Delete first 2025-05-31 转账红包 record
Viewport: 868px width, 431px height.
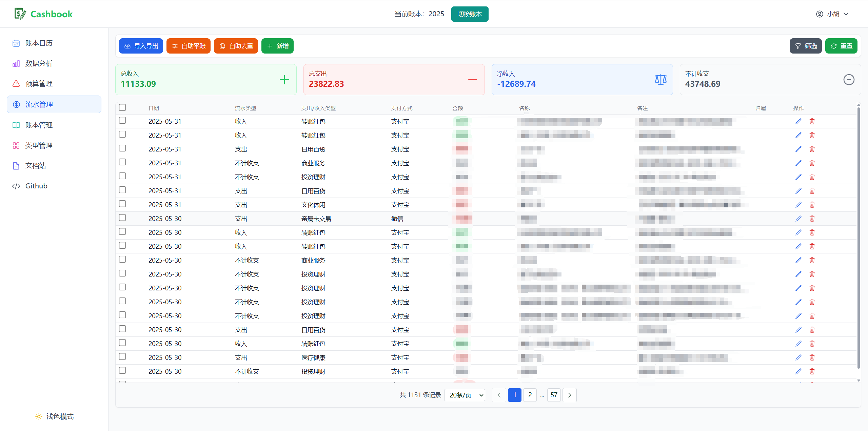812,121
